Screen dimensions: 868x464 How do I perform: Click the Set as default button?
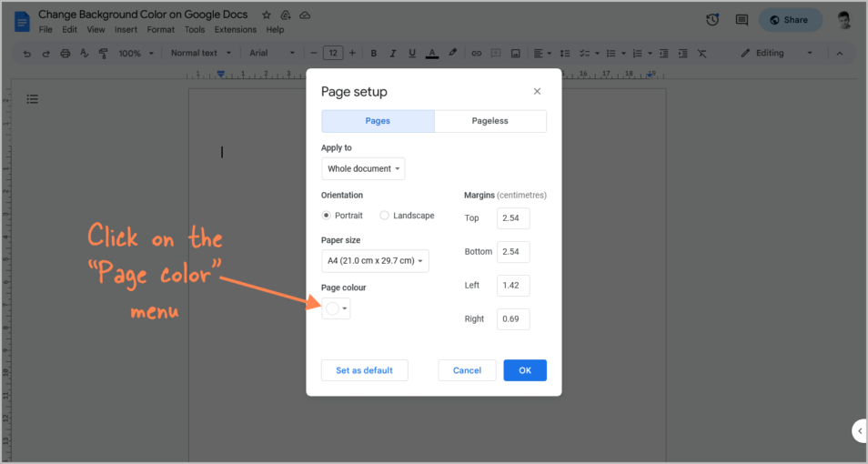coord(364,370)
